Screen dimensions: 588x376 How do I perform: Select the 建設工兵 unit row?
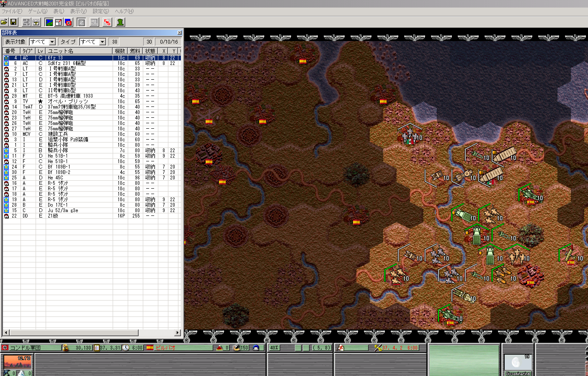pyautogui.click(x=92, y=134)
